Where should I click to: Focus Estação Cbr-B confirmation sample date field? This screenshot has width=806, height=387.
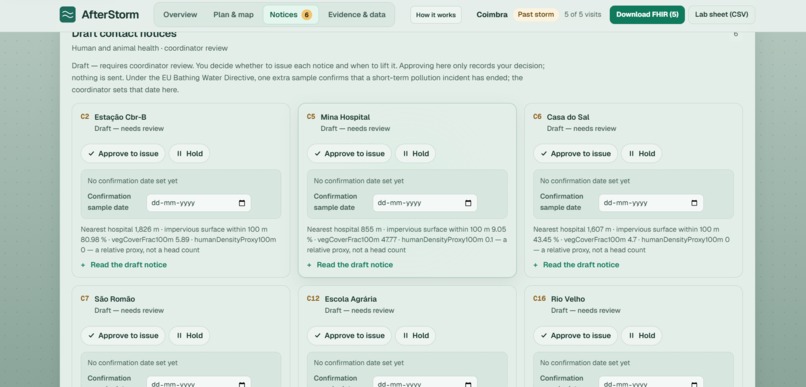[199, 203]
